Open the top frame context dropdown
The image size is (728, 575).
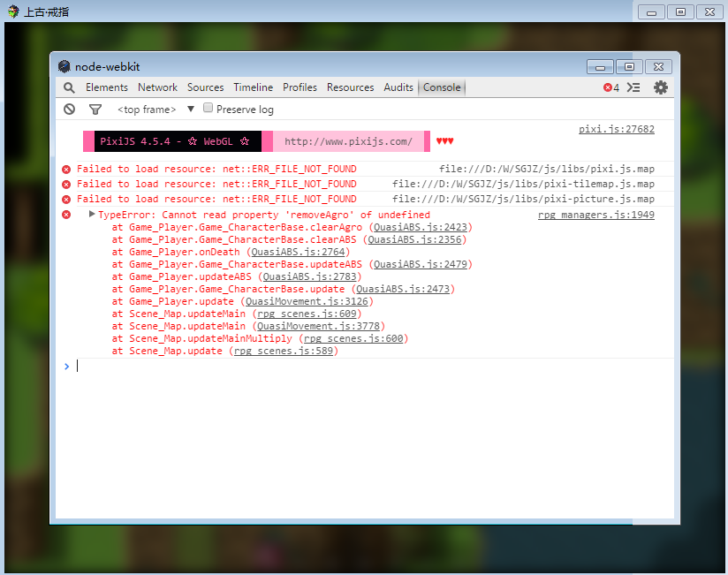tap(156, 109)
